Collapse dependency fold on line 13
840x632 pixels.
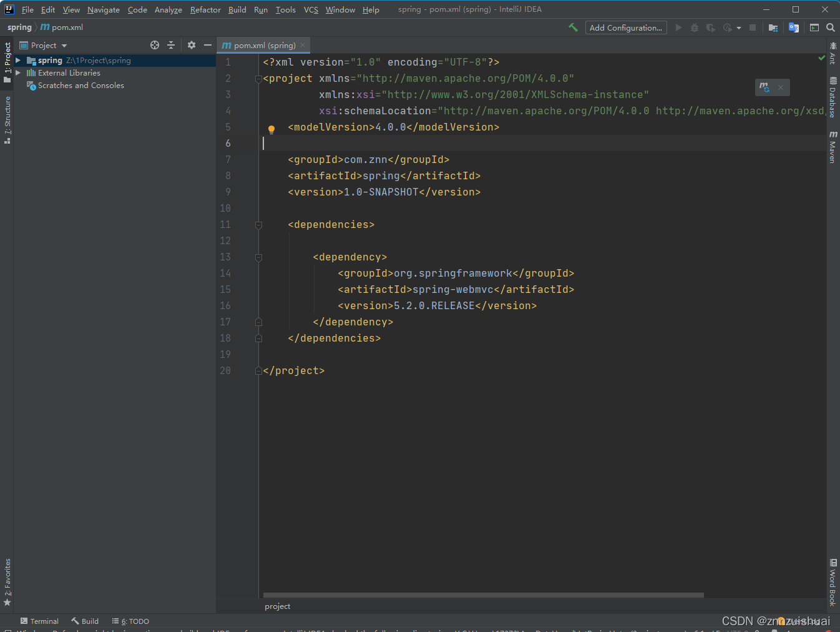coord(258,257)
